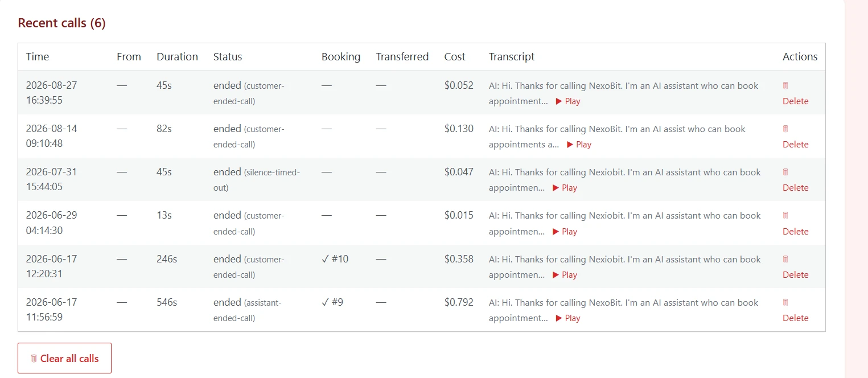Screen dimensions: 868x378
Task: Click the Actions column header
Action: click(x=800, y=57)
